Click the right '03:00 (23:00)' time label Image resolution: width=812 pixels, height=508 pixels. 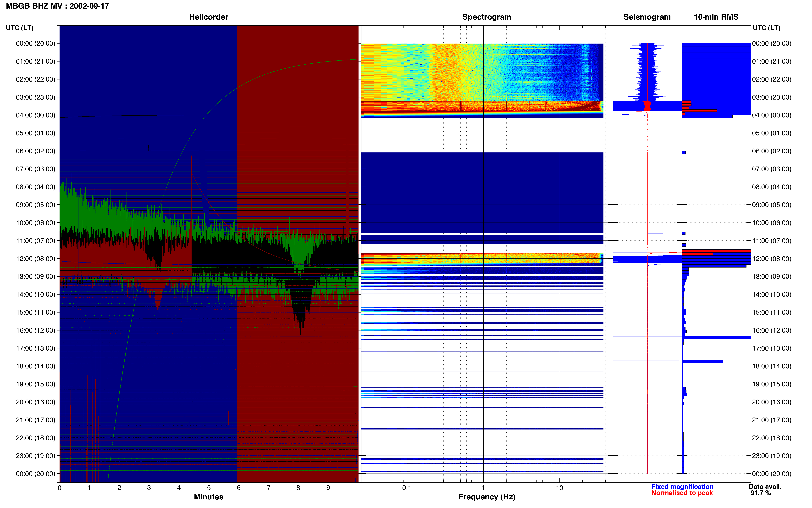point(772,97)
